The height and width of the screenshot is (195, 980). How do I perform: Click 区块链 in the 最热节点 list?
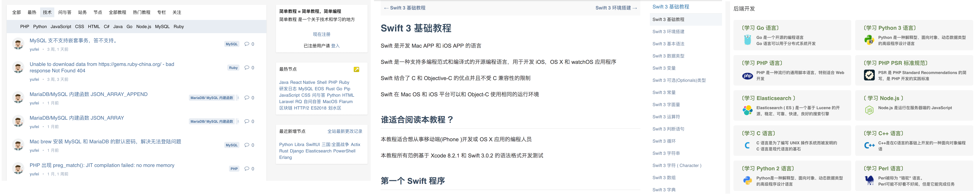coord(285,108)
